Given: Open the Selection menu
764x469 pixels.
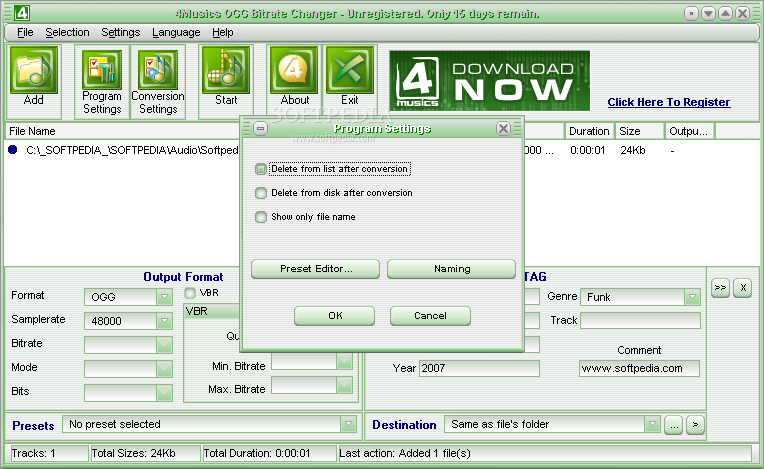Looking at the screenshot, I should pos(67,32).
